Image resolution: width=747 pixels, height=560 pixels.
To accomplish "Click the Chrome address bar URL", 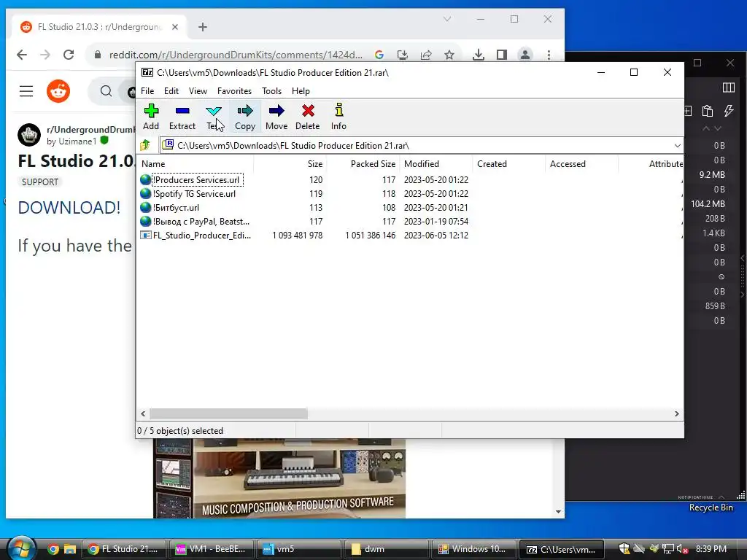I will pyautogui.click(x=236, y=55).
